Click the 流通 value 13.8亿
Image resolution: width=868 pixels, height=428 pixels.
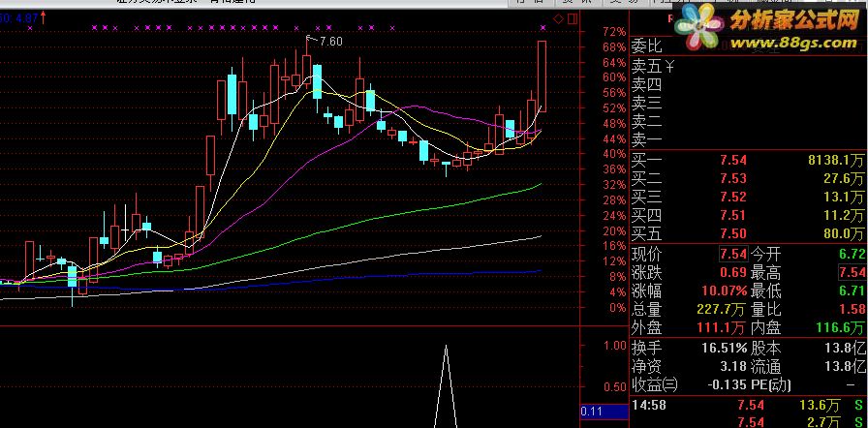844,367
